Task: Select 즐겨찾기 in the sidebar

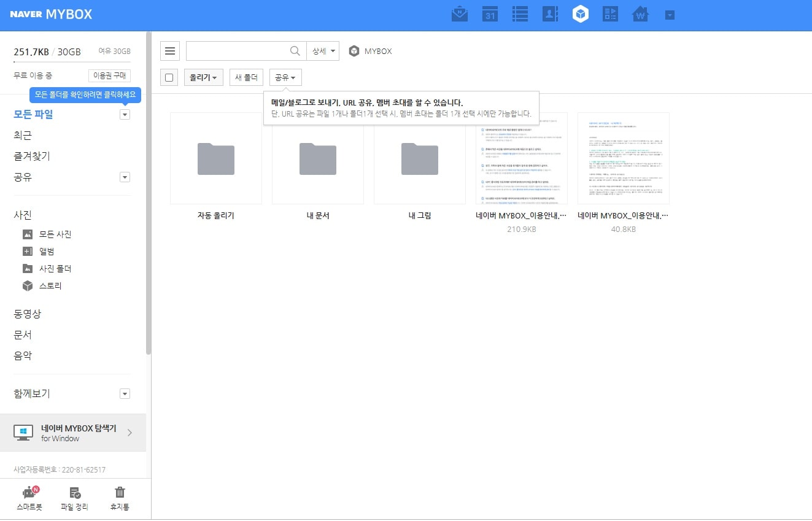Action: click(x=32, y=156)
